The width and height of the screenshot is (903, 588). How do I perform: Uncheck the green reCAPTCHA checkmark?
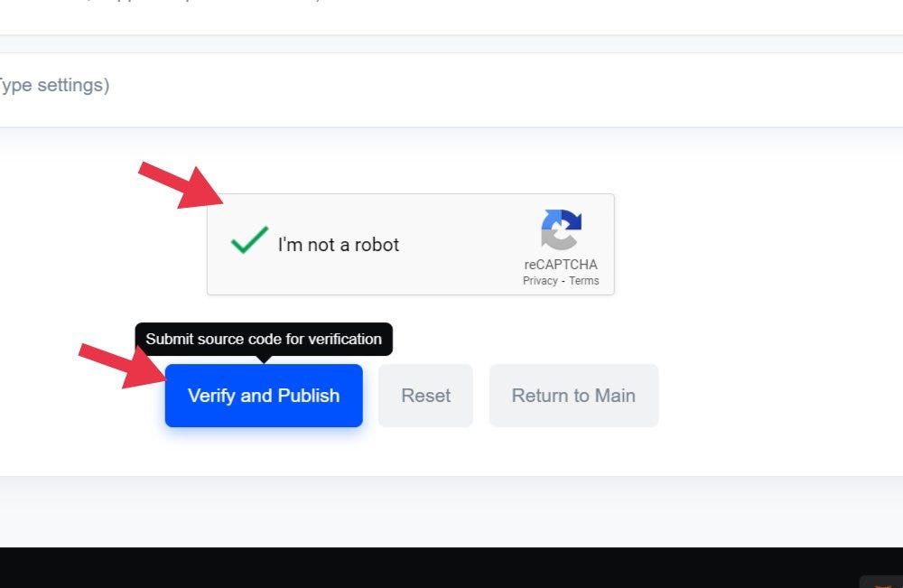click(x=249, y=239)
